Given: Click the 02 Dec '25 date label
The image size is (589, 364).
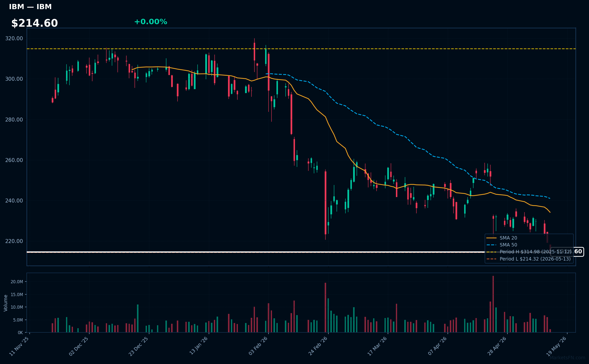Looking at the screenshot, I should (x=79, y=346).
